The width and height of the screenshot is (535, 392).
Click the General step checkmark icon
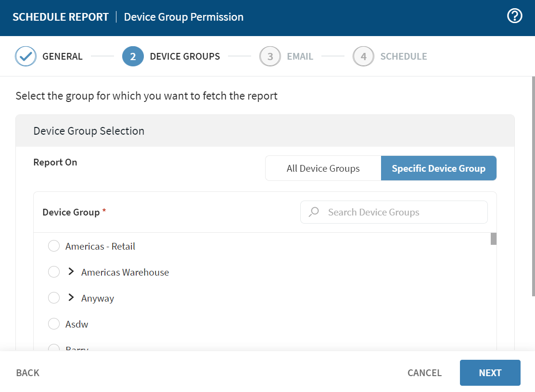(x=25, y=56)
